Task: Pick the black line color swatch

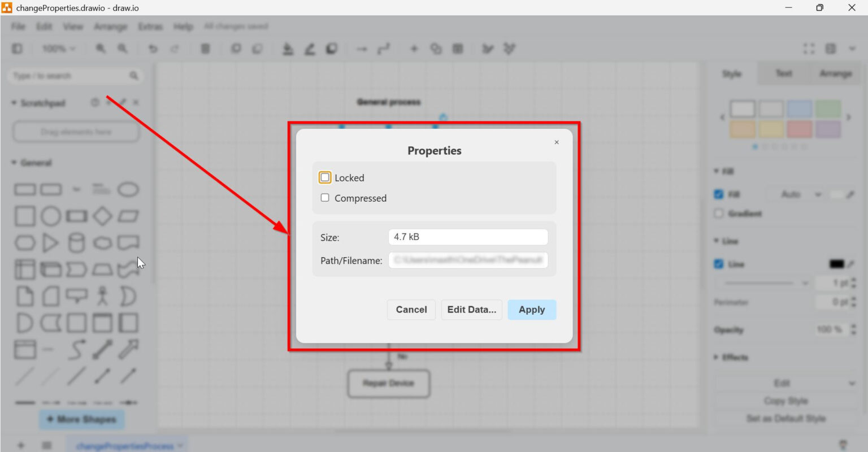Action: click(836, 264)
